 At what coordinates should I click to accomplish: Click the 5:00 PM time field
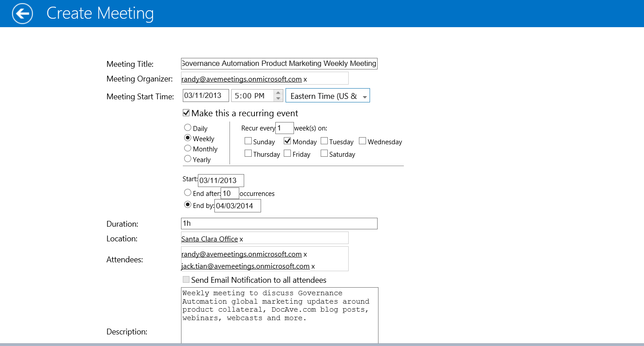click(252, 96)
